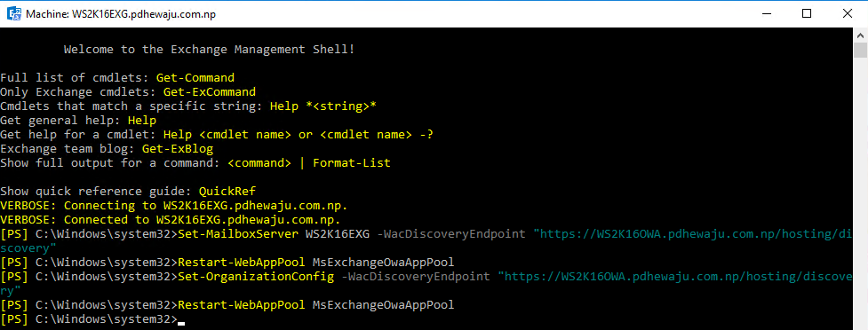Click the window title text Machine: WS2K16EXG.pdhewaju.com.np
Image resolution: width=868 pixels, height=330 pixels.
pos(121,14)
